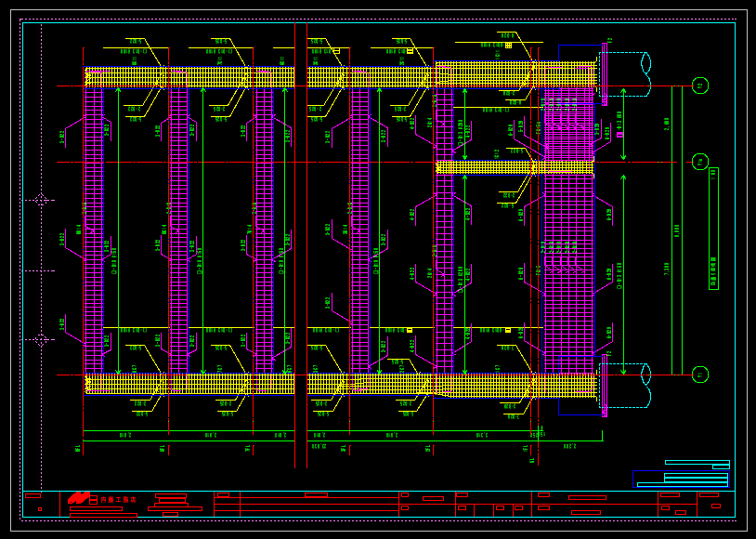Select the "内藤工務店" company name text
Viewport: 756px width, 539px height.
coord(119,499)
